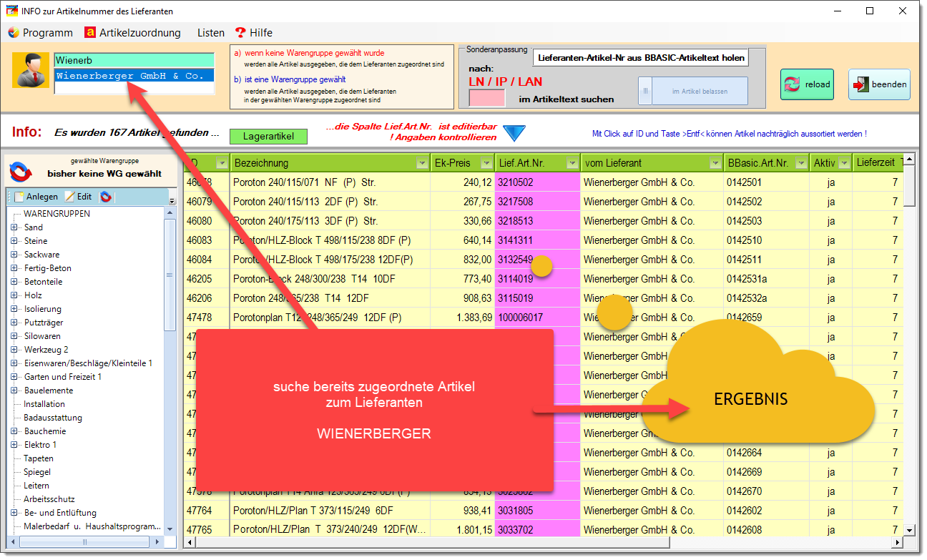Click small refresh icon in Warengruppen toolbar

pyautogui.click(x=106, y=197)
